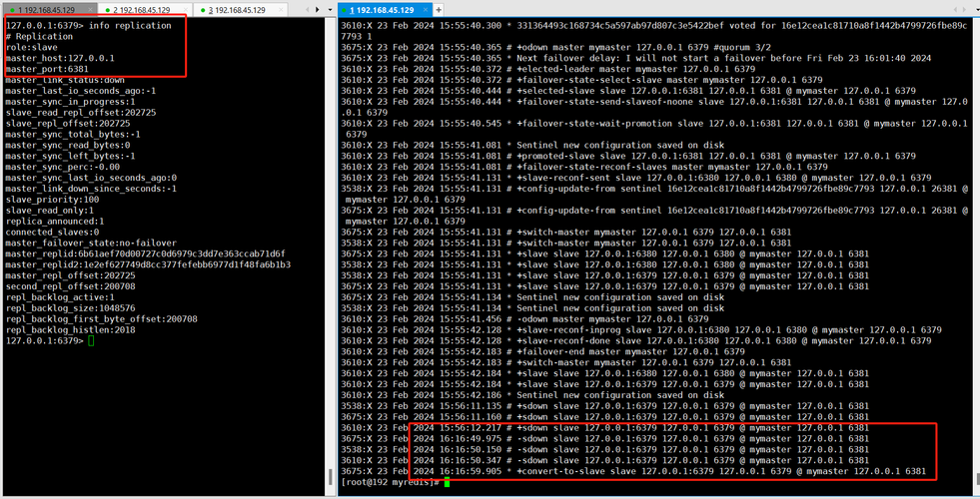Click the '+promoted-slave slave' log line
The height and width of the screenshot is (499, 980).
628,156
